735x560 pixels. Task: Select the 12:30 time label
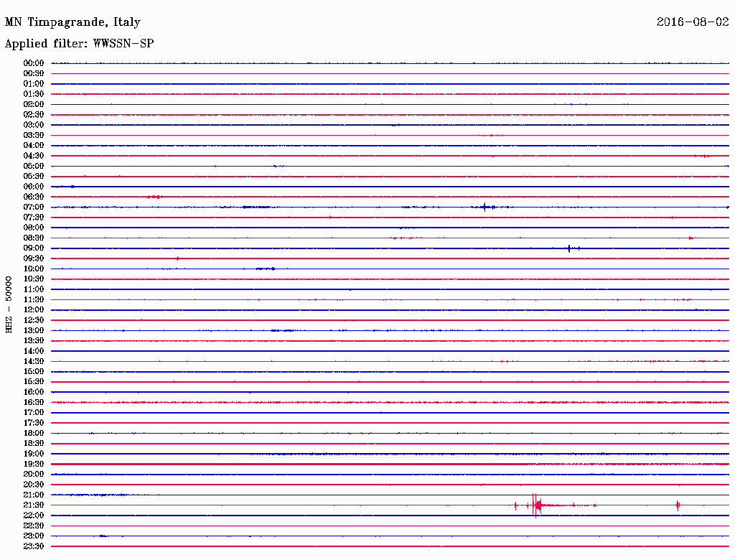point(34,320)
